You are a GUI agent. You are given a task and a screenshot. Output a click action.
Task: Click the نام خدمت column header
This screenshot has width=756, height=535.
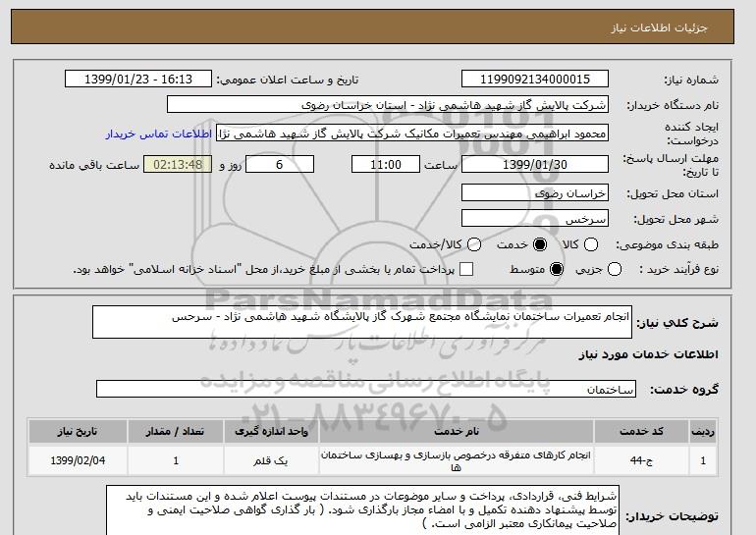[457, 431]
